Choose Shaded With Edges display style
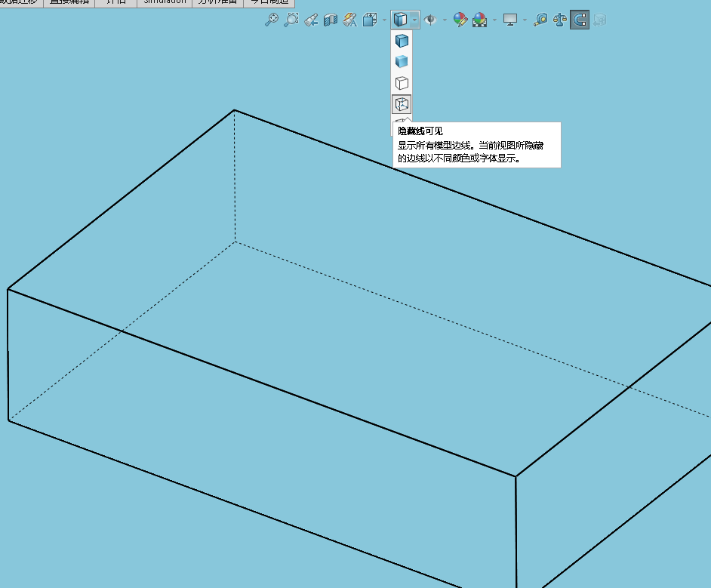The width and height of the screenshot is (711, 588). (402, 41)
